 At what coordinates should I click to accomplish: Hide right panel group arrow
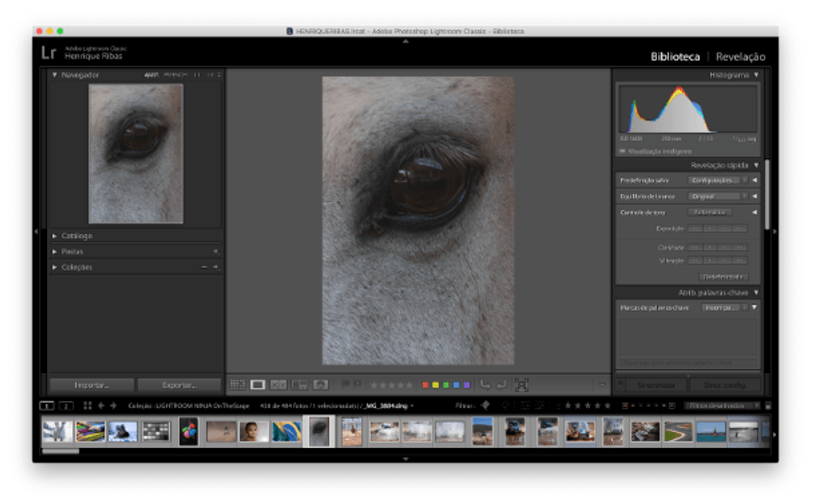[x=774, y=231]
